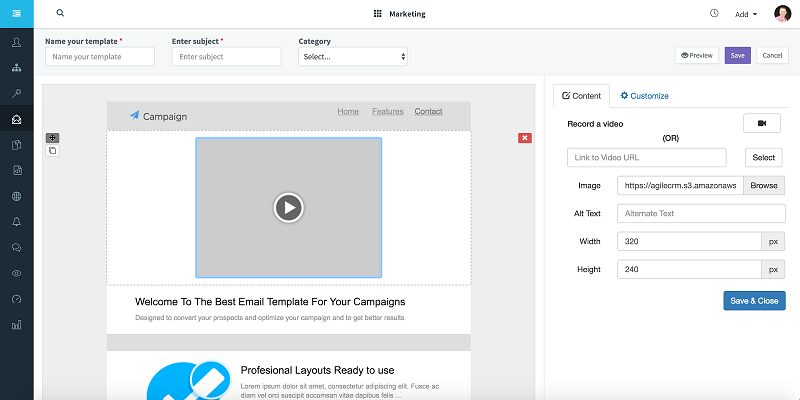Image resolution: width=800 pixels, height=400 pixels.
Task: Click the move handle on video block
Action: point(53,138)
